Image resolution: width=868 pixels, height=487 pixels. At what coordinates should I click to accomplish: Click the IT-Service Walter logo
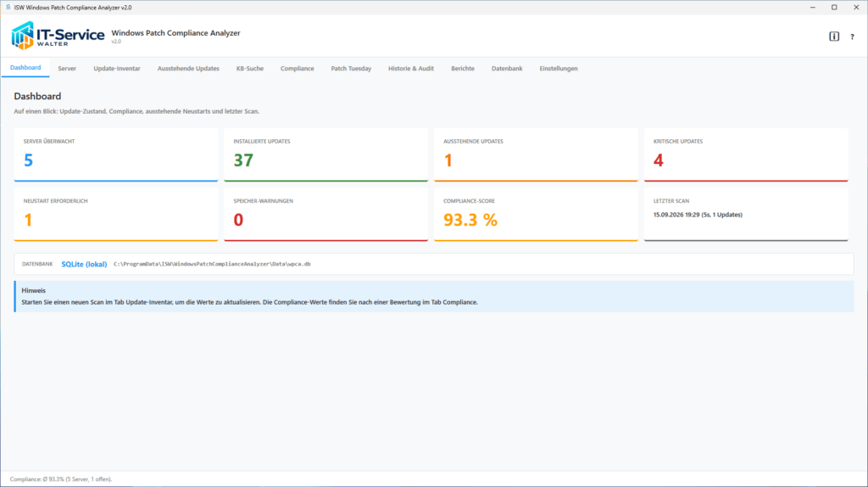click(58, 36)
